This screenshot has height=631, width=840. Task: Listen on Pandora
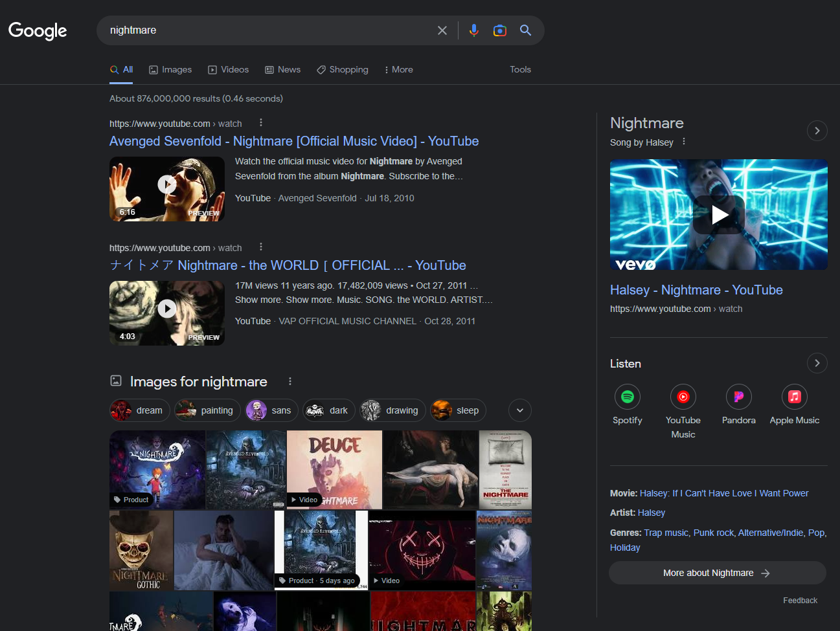pos(738,397)
